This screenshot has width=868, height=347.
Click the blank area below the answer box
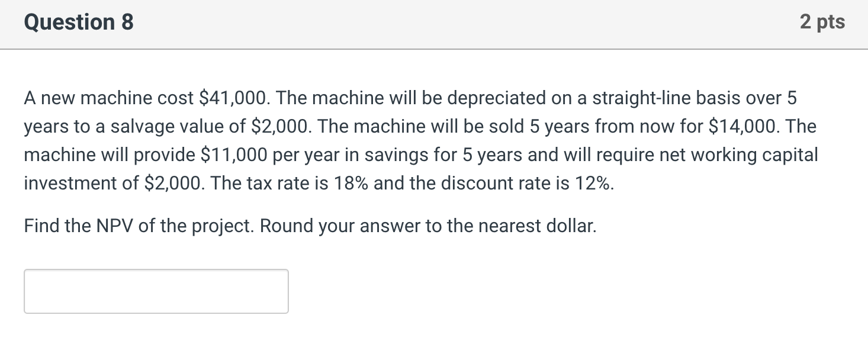click(x=434, y=332)
